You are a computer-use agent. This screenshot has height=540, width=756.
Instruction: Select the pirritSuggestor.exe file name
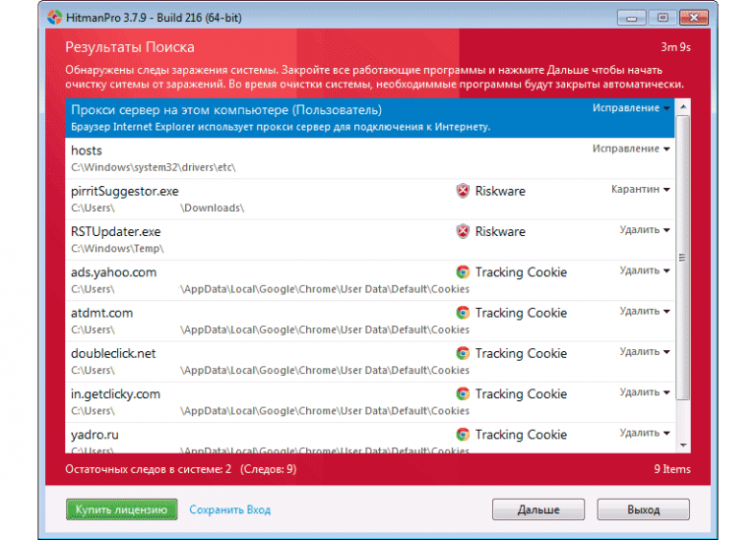point(124,191)
